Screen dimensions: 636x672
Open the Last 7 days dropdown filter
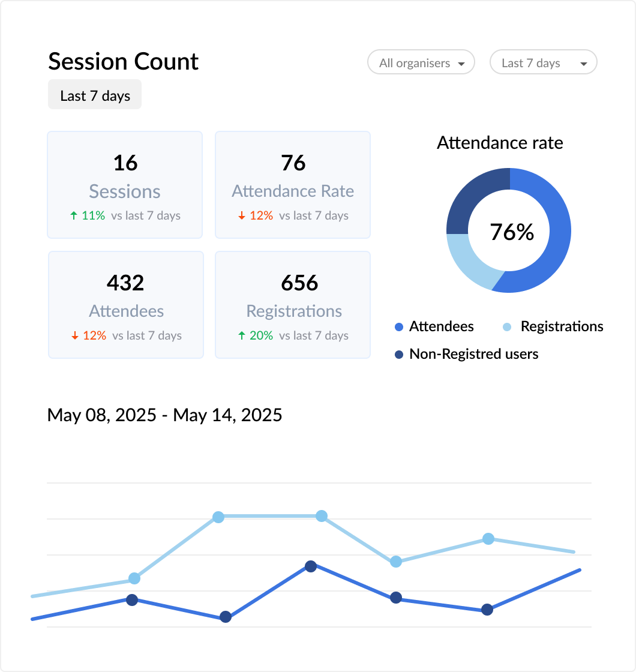[542, 62]
